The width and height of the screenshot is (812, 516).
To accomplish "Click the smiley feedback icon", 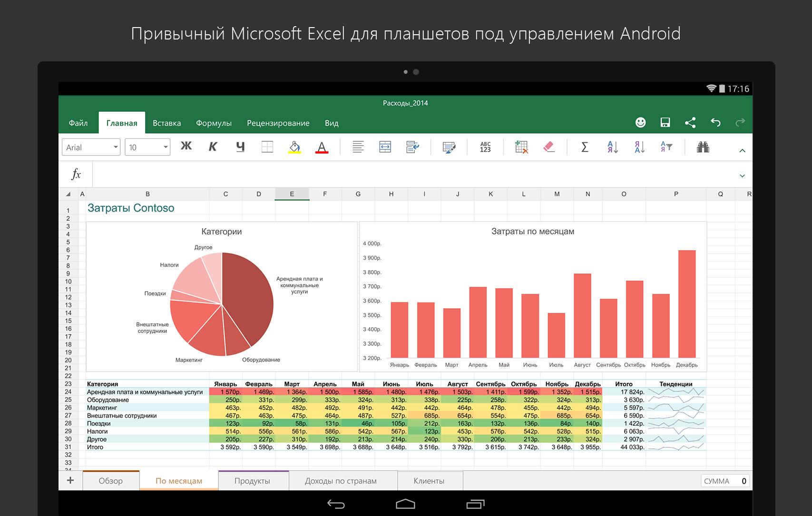I will coord(640,123).
